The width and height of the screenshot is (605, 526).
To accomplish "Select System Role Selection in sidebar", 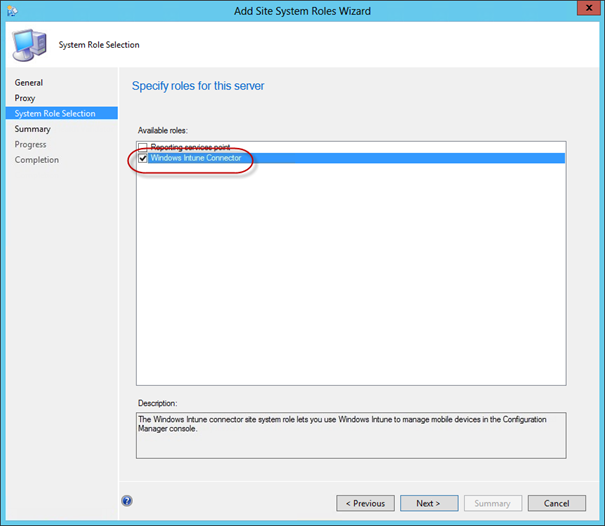I will (x=62, y=113).
